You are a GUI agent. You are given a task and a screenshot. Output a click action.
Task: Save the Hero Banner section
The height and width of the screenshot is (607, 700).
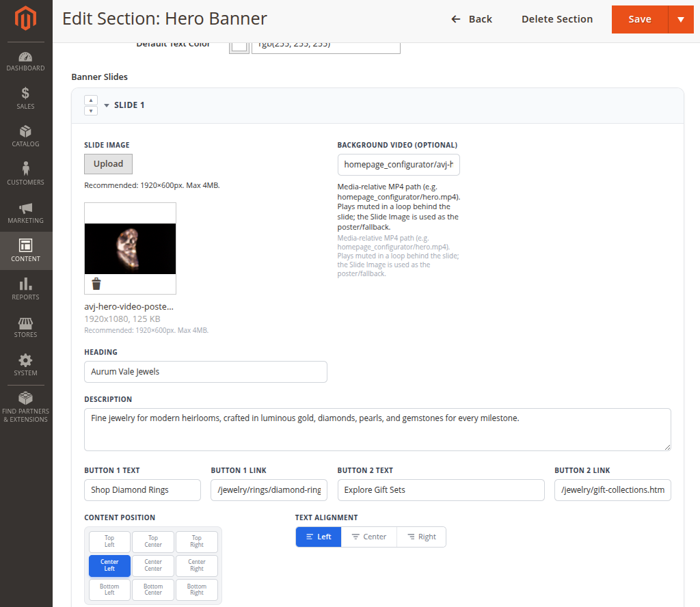[640, 19]
